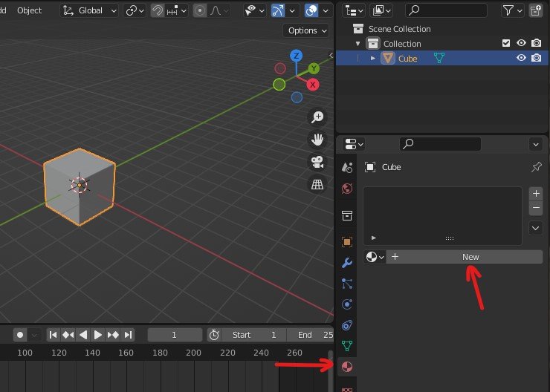The image size is (550, 392).
Task: Toggle Collection render camera icon
Action: point(536,43)
